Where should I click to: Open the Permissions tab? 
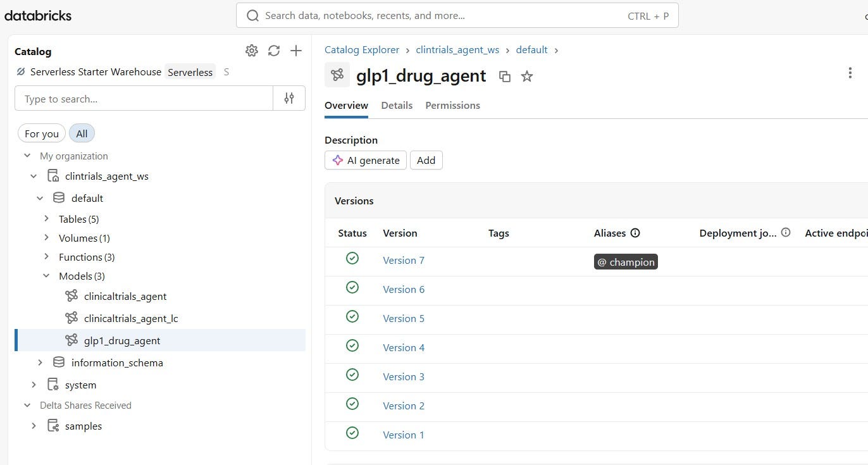[452, 106]
